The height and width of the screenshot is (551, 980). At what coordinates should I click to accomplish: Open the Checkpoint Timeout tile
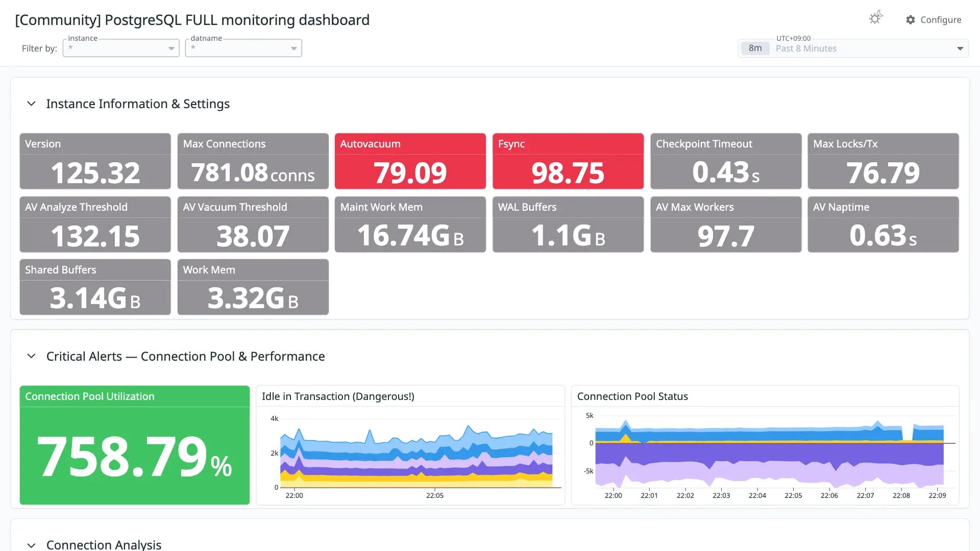(726, 161)
